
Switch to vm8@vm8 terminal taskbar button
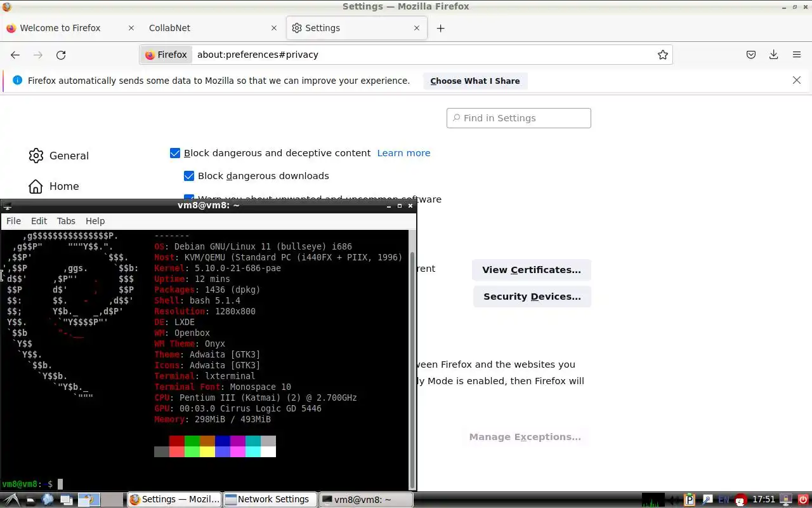[366, 500]
